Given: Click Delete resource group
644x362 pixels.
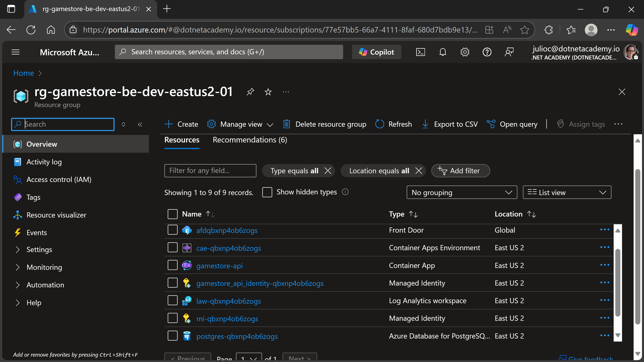Looking at the screenshot, I should point(325,124).
